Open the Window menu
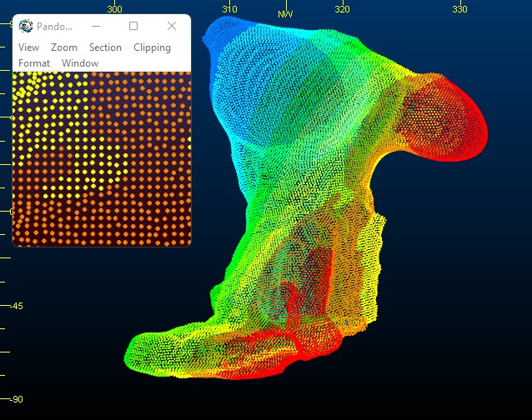 [x=80, y=63]
